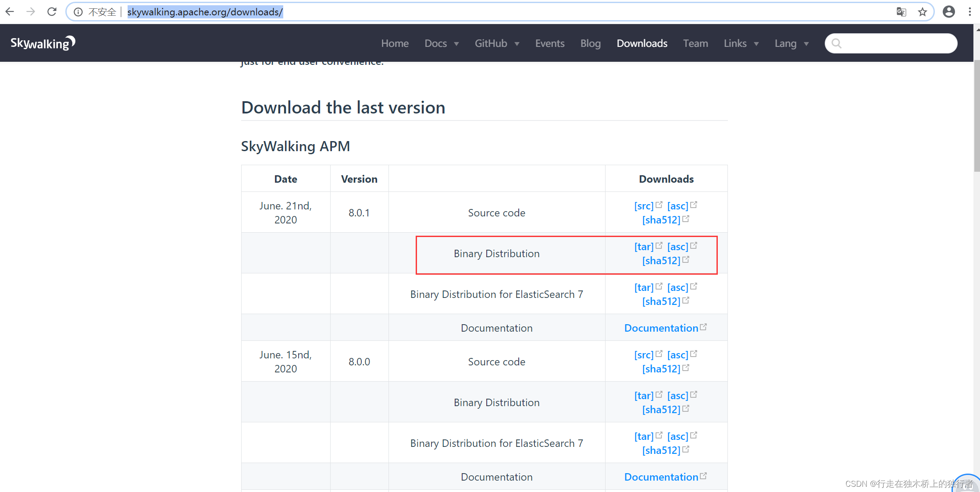Download 8.0.1 Binary Distribution [tar]
Image resolution: width=980 pixels, height=492 pixels.
pos(644,247)
